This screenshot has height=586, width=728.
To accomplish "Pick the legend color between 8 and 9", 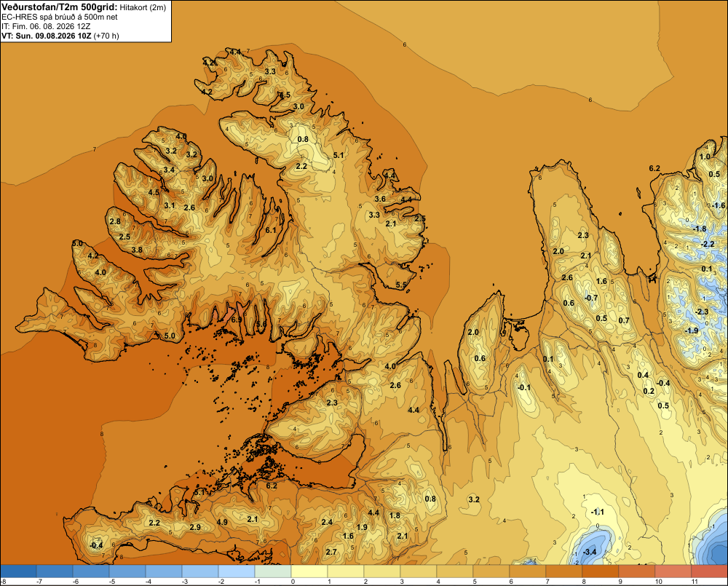I will pos(601,571).
